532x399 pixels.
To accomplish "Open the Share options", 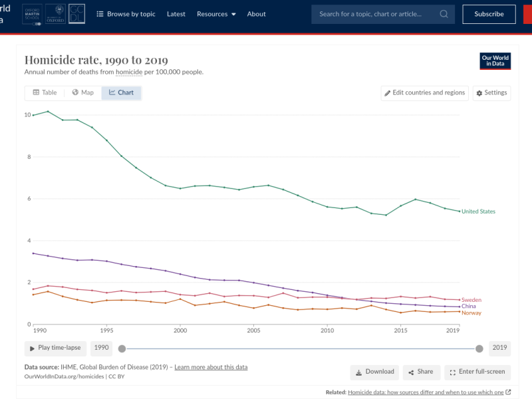I will click(420, 372).
